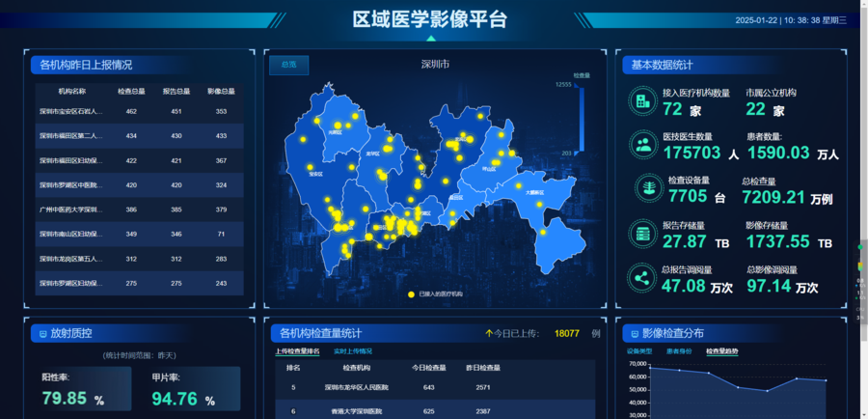868x419 pixels.
Task: Click the 深圳市 map title
Action: 435,65
